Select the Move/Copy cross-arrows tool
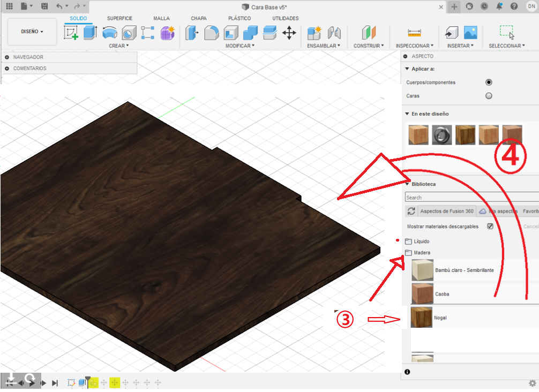539x392 pixels. point(289,33)
